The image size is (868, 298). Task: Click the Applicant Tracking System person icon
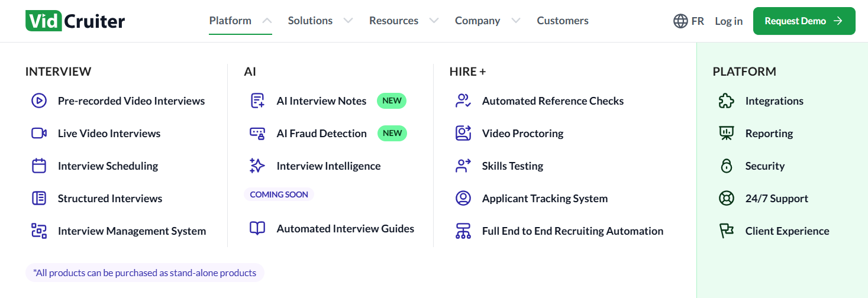pyautogui.click(x=463, y=199)
